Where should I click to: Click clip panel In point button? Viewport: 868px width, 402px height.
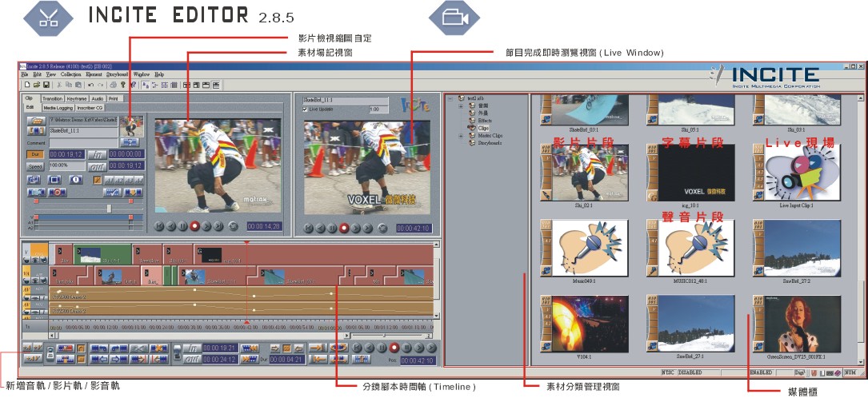97,155
